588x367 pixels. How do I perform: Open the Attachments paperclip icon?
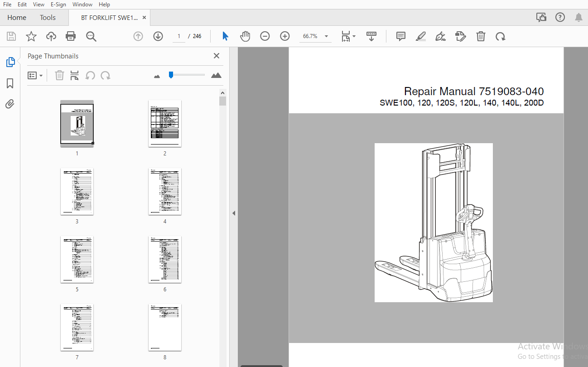[10, 104]
